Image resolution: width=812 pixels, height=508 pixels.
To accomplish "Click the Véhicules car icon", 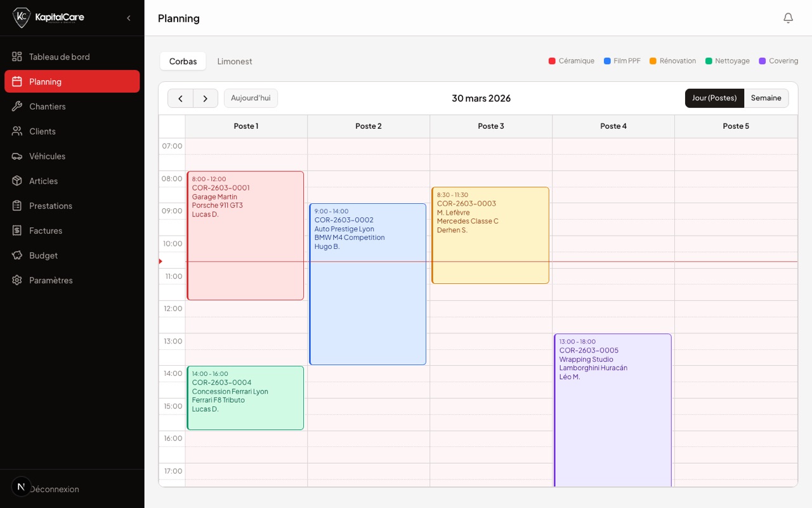I will pyautogui.click(x=17, y=156).
